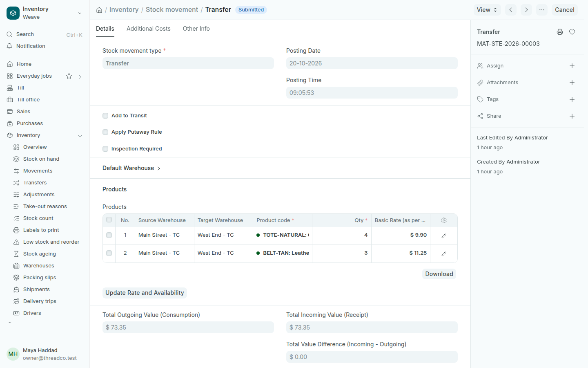Screen dimensions: 588x368
Task: Check the Inspection Required box
Action: pyautogui.click(x=105, y=149)
